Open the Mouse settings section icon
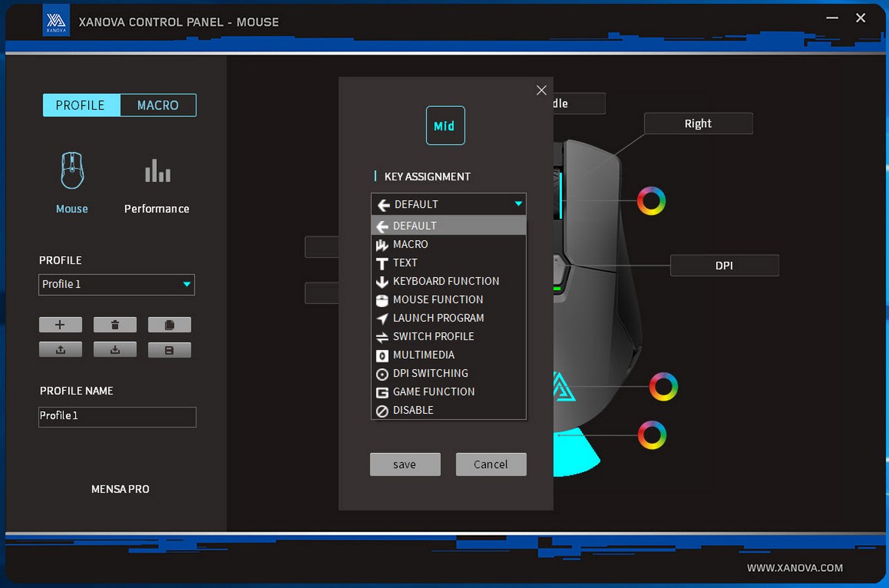 click(72, 171)
